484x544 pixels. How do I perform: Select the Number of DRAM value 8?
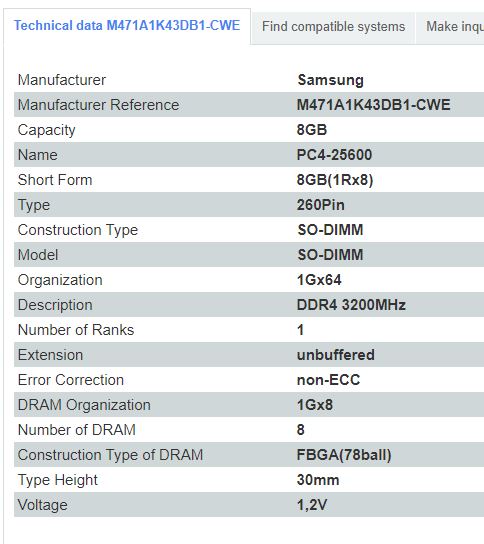(300, 430)
